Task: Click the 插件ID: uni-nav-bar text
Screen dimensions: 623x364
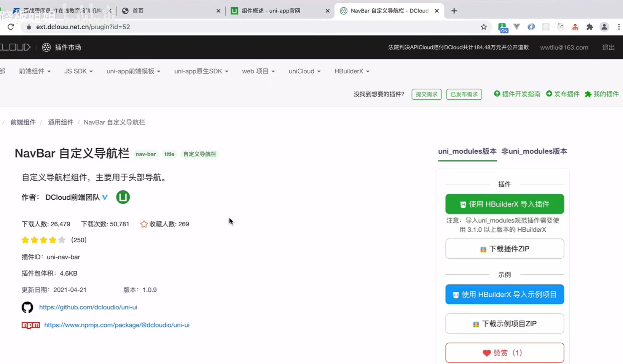Action: pos(51,257)
